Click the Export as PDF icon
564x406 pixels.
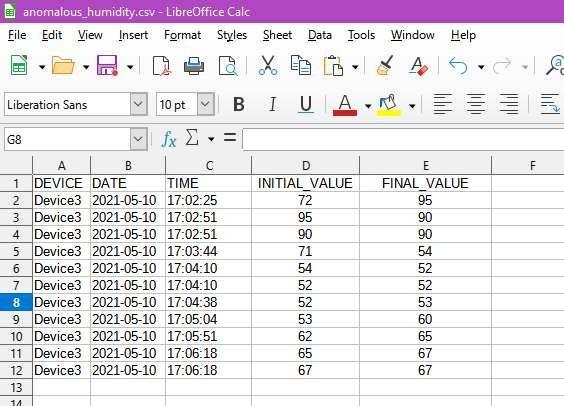coord(161,66)
